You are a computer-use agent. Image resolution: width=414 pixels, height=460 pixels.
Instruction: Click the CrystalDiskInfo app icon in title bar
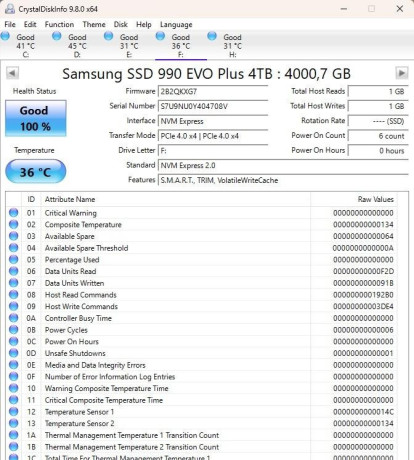(10, 9)
